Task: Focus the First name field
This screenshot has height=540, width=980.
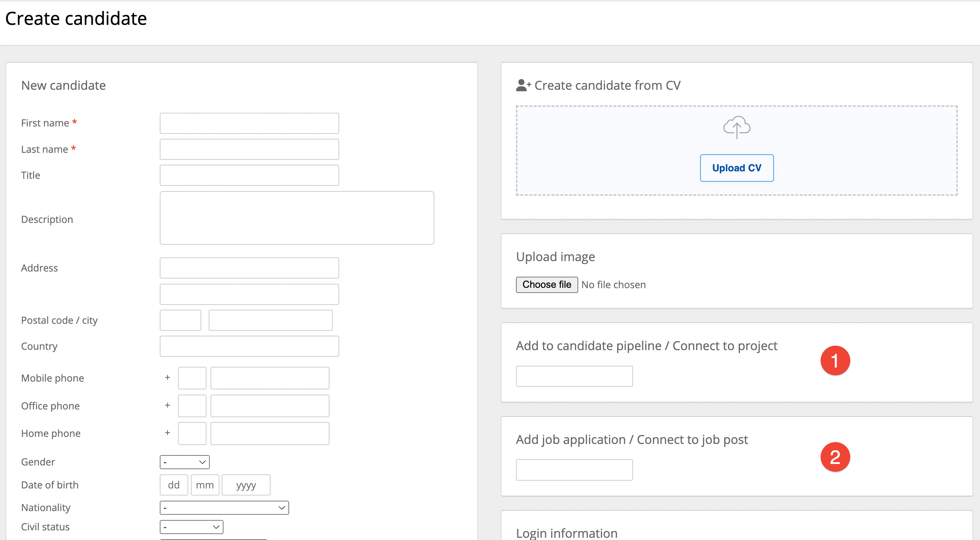Action: point(249,123)
